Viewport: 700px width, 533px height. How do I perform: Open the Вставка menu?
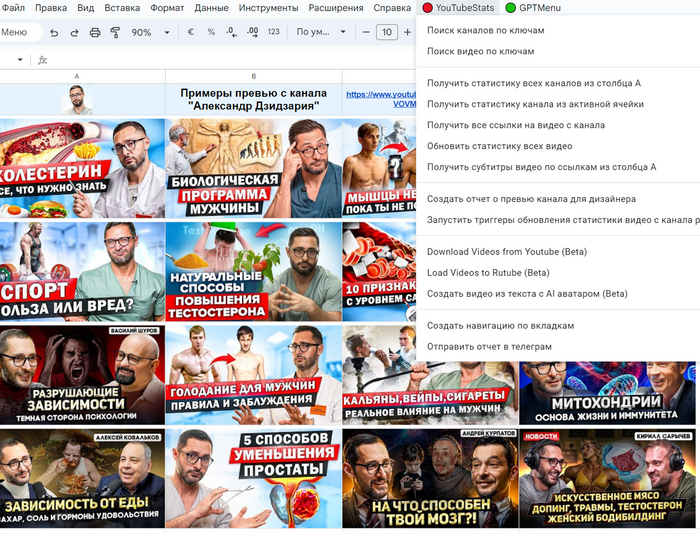[122, 8]
